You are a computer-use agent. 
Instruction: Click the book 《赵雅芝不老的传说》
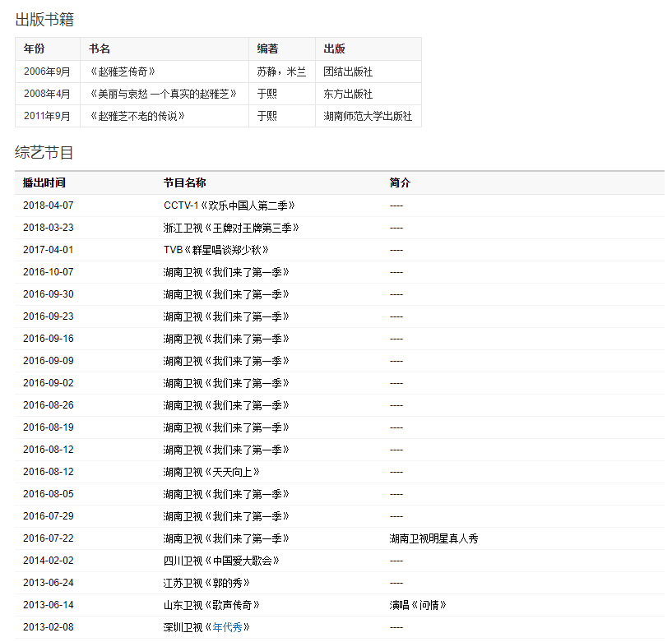click(x=137, y=116)
